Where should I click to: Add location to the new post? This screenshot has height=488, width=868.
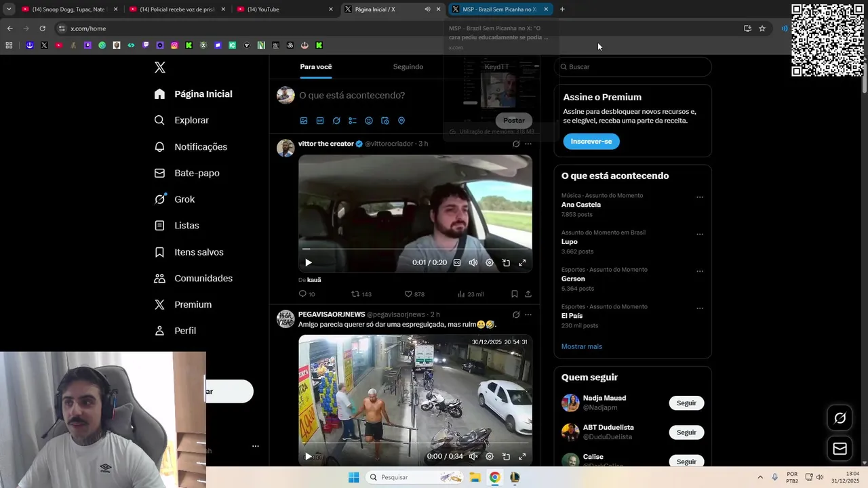(x=401, y=121)
